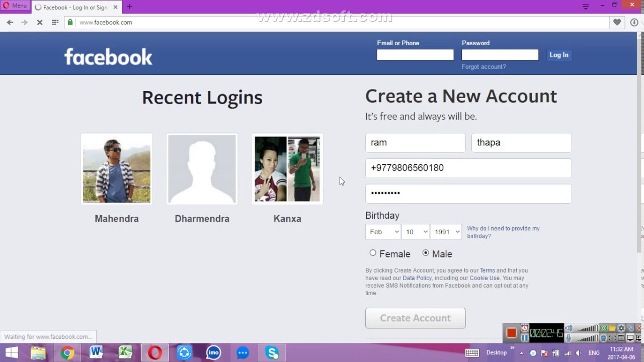This screenshot has width=644, height=362.
Task: Go back to the previous page
Action: tap(10, 22)
